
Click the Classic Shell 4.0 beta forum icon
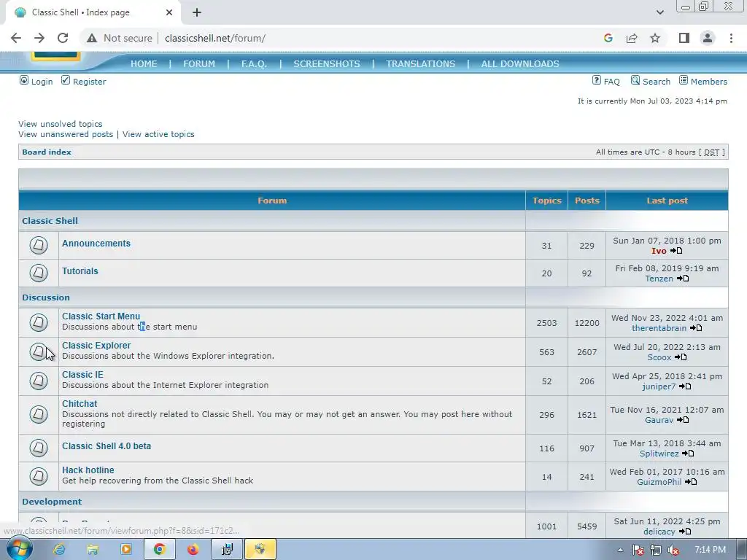pyautogui.click(x=39, y=448)
